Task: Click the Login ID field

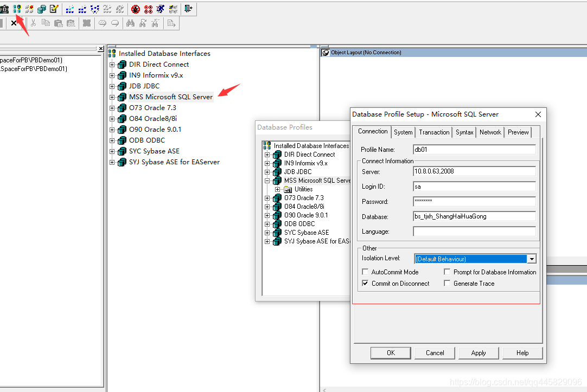Action: [x=474, y=187]
